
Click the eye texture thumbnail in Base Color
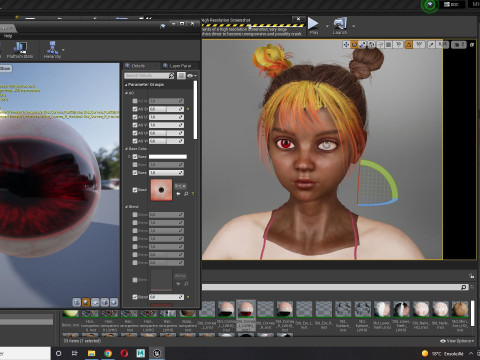(161, 190)
